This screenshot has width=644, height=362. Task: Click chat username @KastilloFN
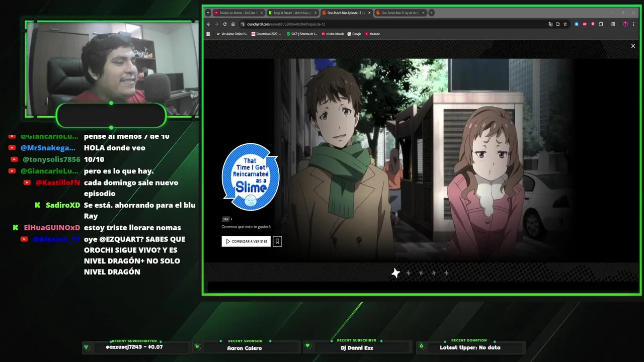click(x=58, y=183)
